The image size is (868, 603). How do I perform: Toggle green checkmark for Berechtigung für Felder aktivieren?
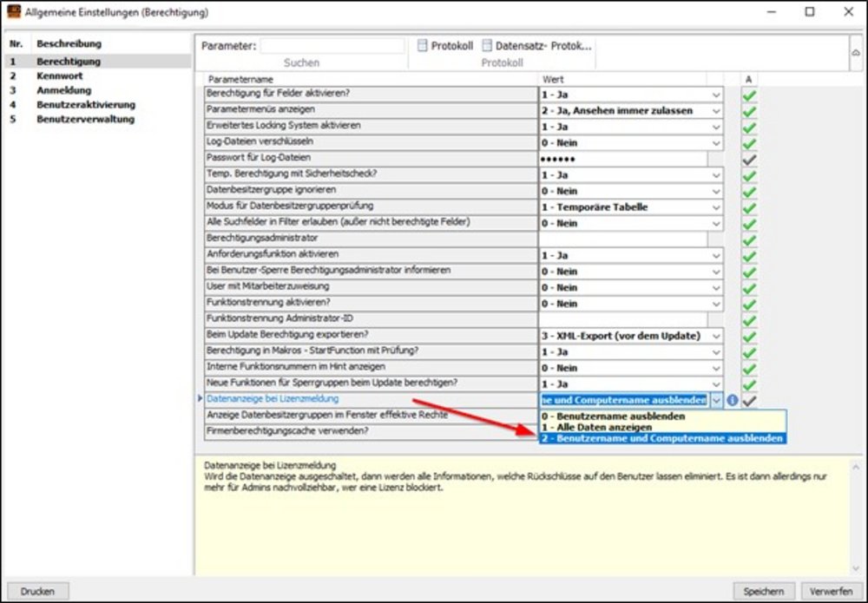(749, 95)
